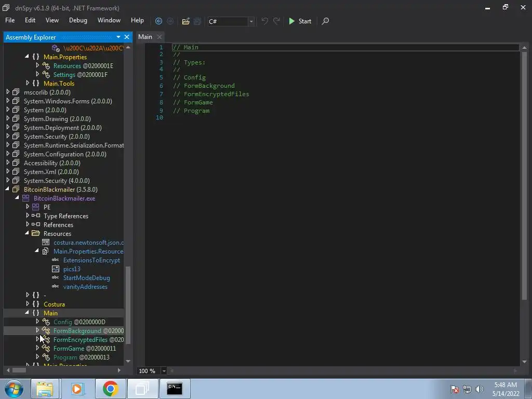
Task: Open the Assembly Explorer panel options arrow
Action: click(118, 37)
